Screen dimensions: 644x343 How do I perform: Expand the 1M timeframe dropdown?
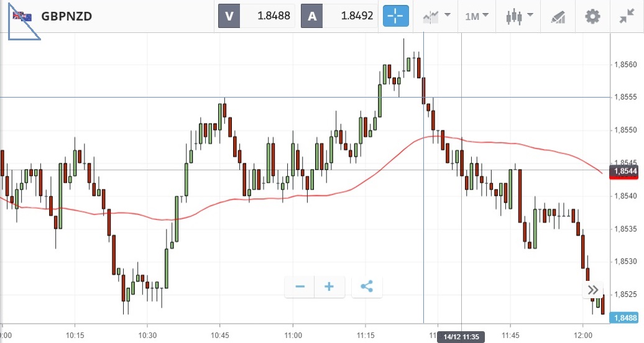[476, 16]
